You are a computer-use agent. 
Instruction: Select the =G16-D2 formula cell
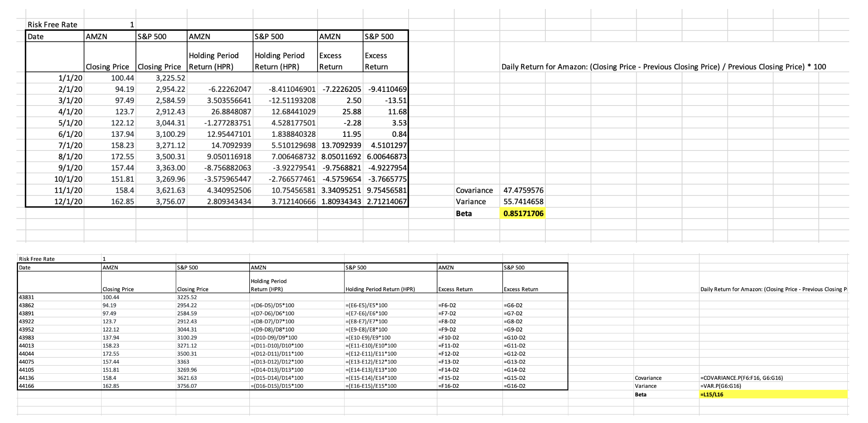(x=514, y=386)
